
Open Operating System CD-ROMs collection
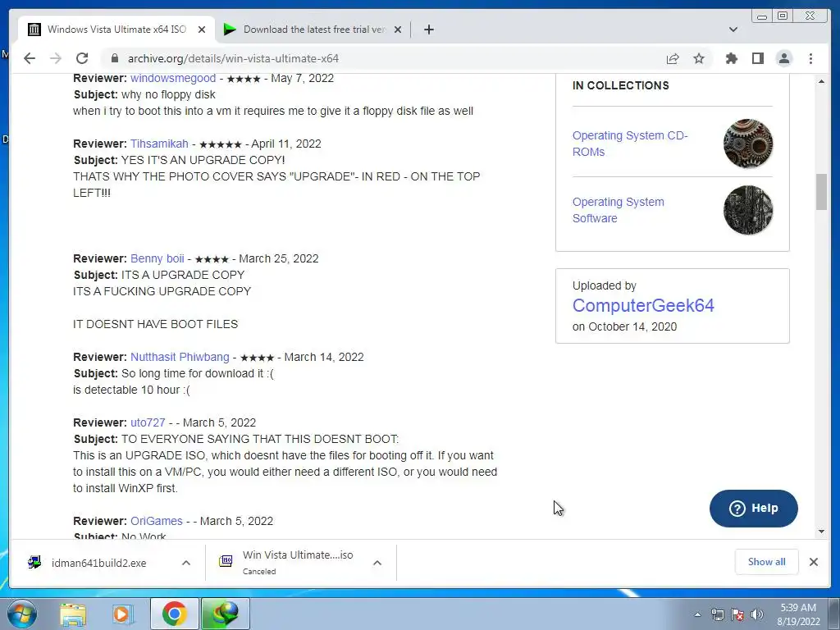[630, 144]
